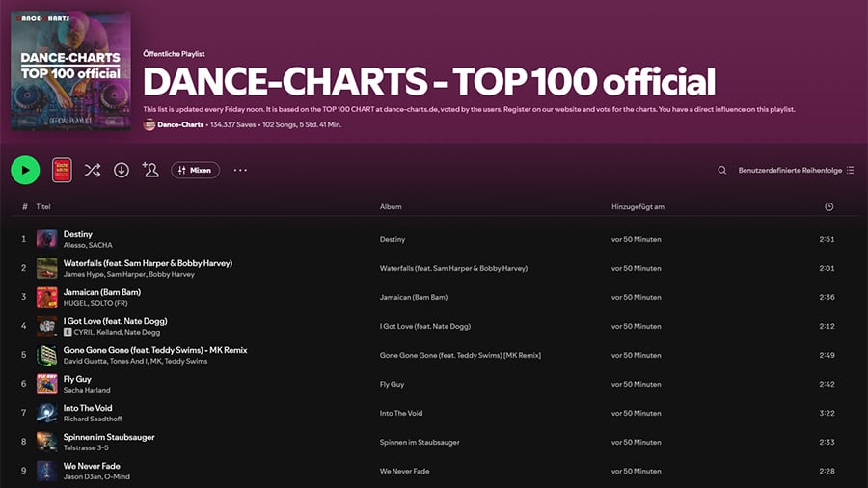Click We Never Fade cover art
Screen dimensions: 868x488
click(x=46, y=471)
